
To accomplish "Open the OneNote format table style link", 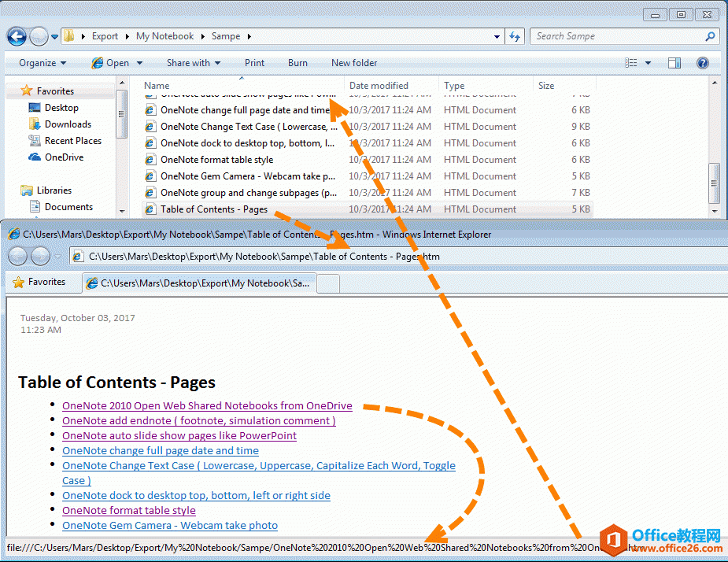I will [129, 510].
